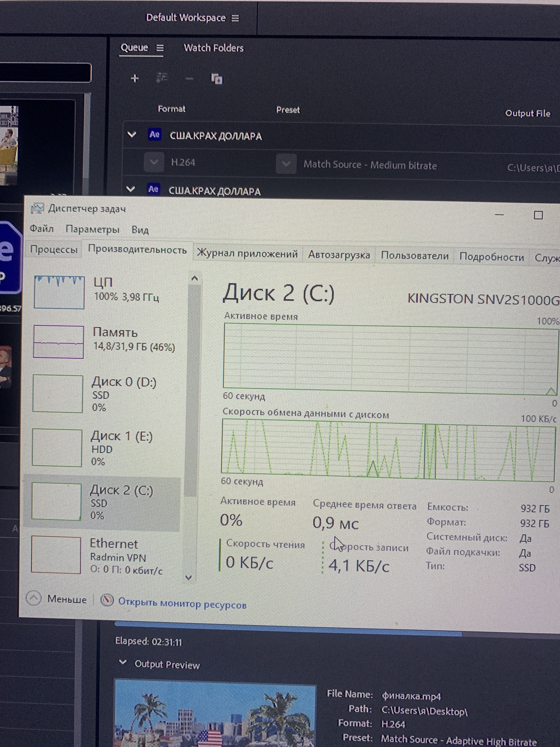
Task: Click the Add Source plus icon
Action: (x=135, y=79)
